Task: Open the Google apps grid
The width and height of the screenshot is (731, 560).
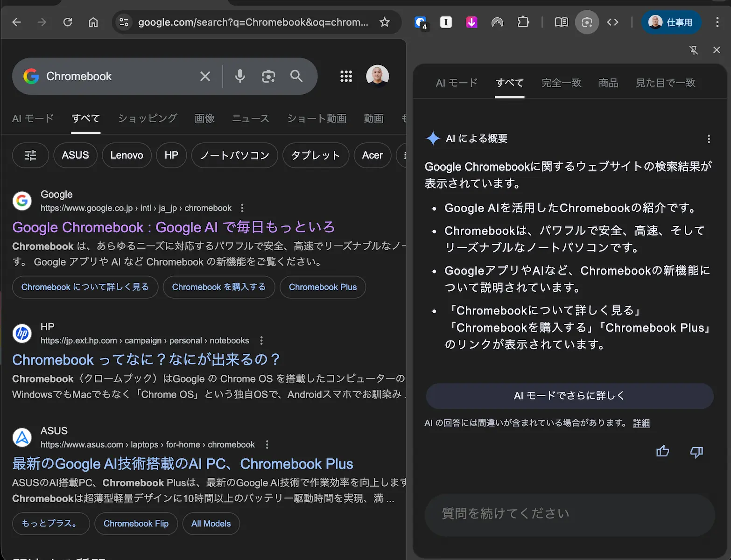Action: (346, 76)
